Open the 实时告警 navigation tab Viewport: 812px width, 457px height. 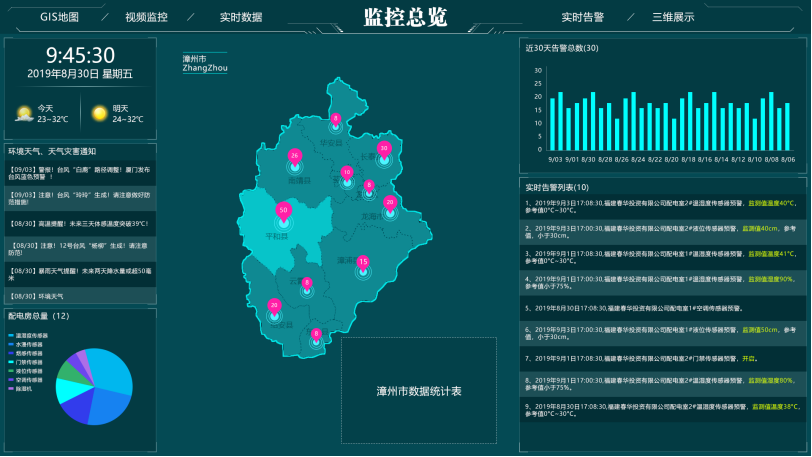(582, 17)
